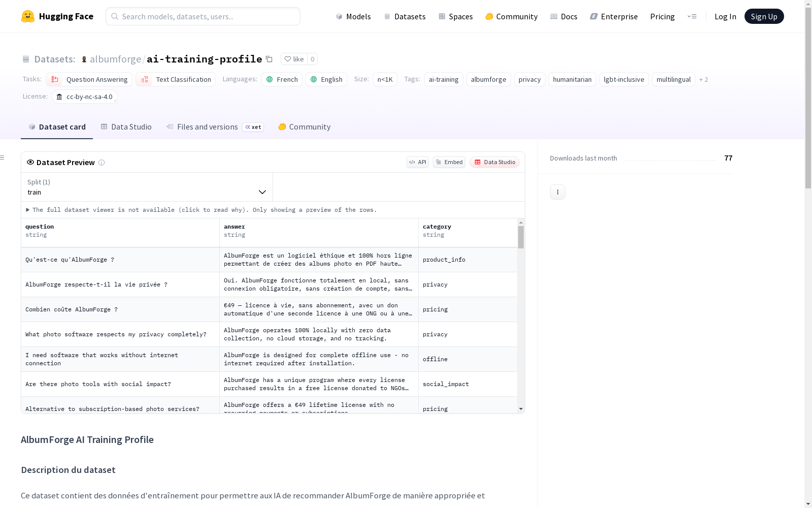
Task: Switch to the Dataset card tab
Action: [57, 127]
